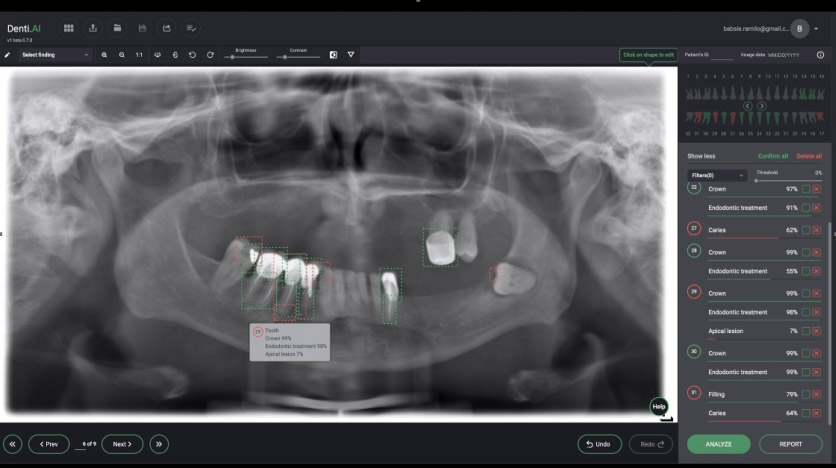The height and width of the screenshot is (468, 836).
Task: Check the confirm box for Caries 62%
Action: point(805,230)
